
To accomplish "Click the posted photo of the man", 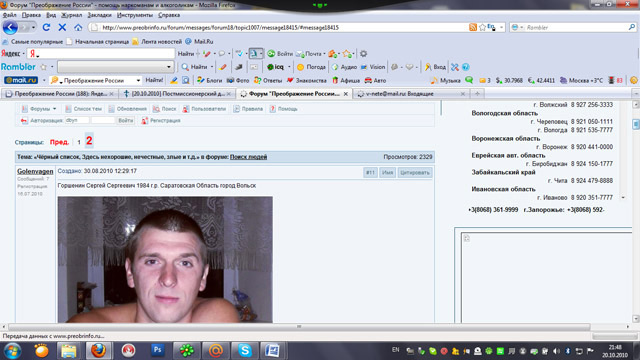I will (165, 260).
